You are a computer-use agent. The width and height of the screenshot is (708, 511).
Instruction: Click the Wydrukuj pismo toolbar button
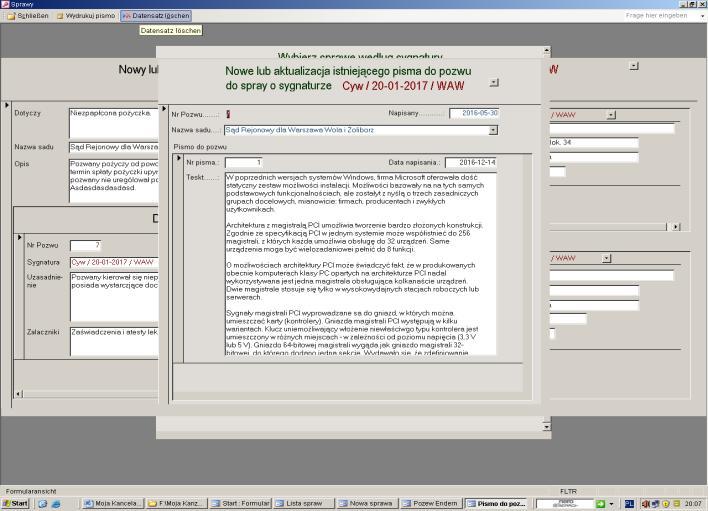point(86,16)
